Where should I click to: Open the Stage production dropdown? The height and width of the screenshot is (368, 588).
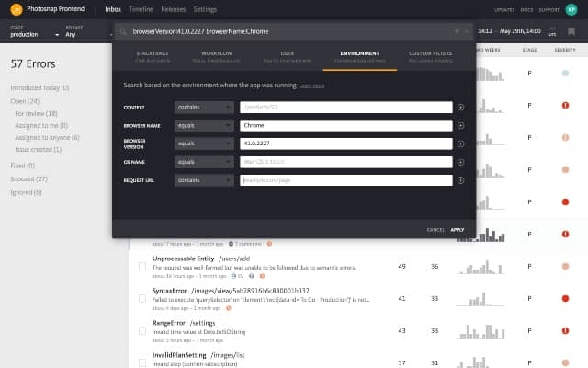pyautogui.click(x=35, y=31)
